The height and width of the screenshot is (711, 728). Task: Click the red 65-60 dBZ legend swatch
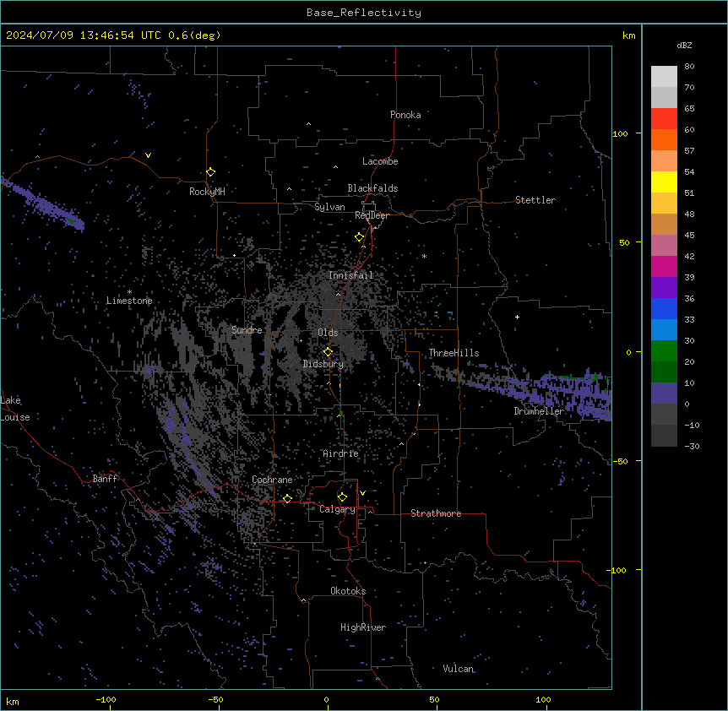click(664, 119)
